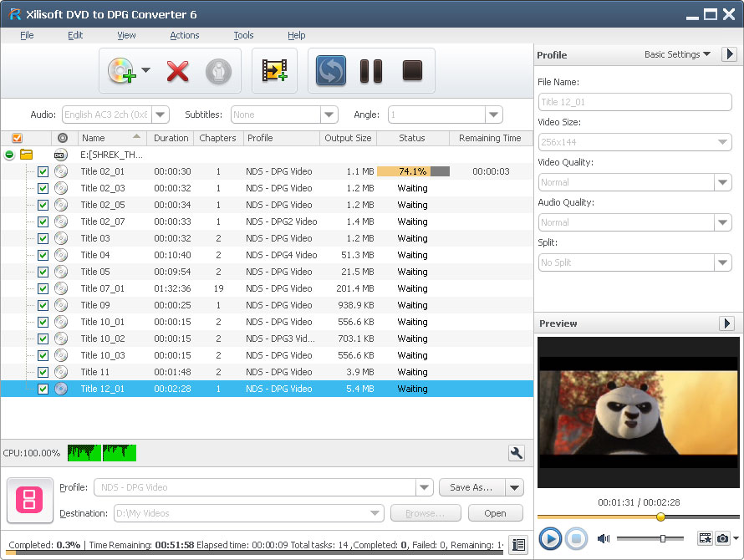This screenshot has height=560, width=744.
Task: Click the red X remove button
Action: [x=177, y=71]
